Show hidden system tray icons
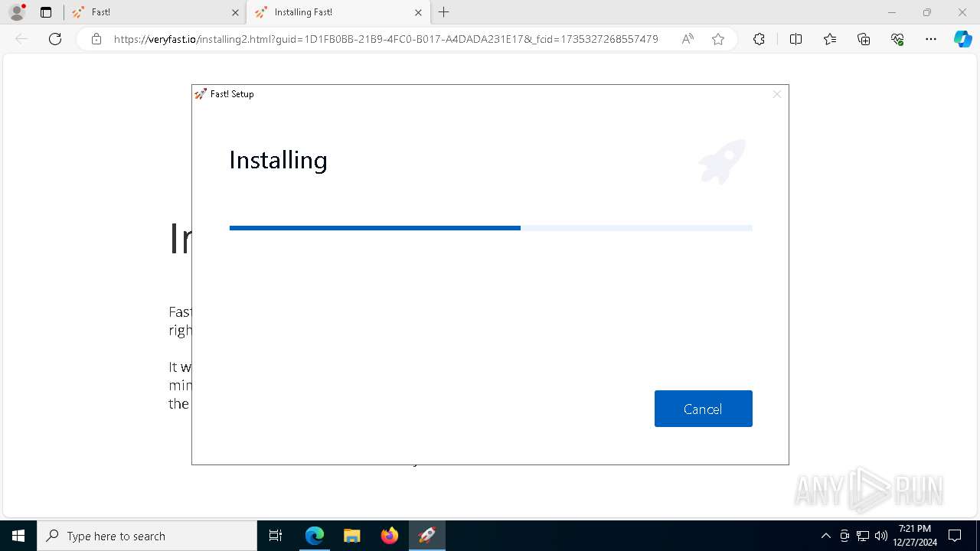Viewport: 980px width, 551px height. click(x=825, y=536)
